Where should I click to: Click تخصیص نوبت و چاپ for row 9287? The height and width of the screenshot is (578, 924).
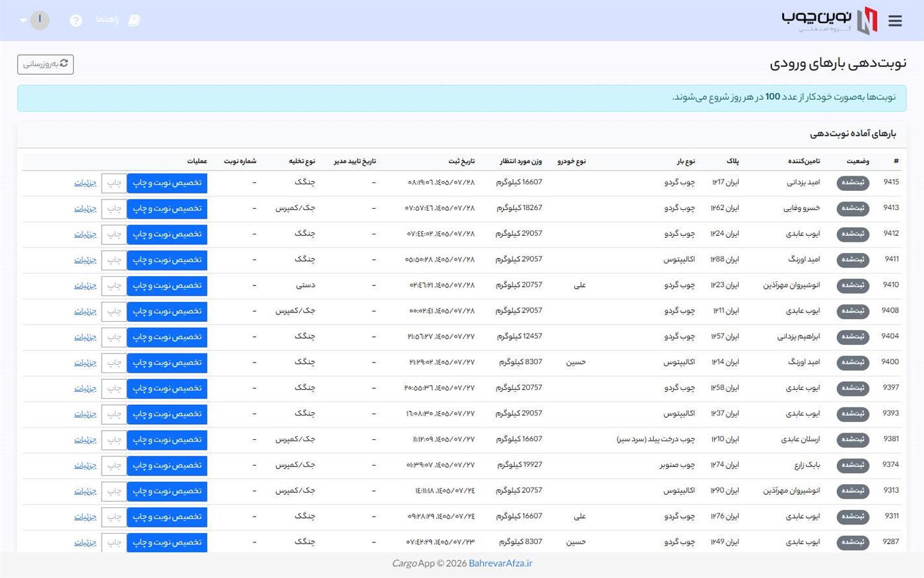point(167,542)
